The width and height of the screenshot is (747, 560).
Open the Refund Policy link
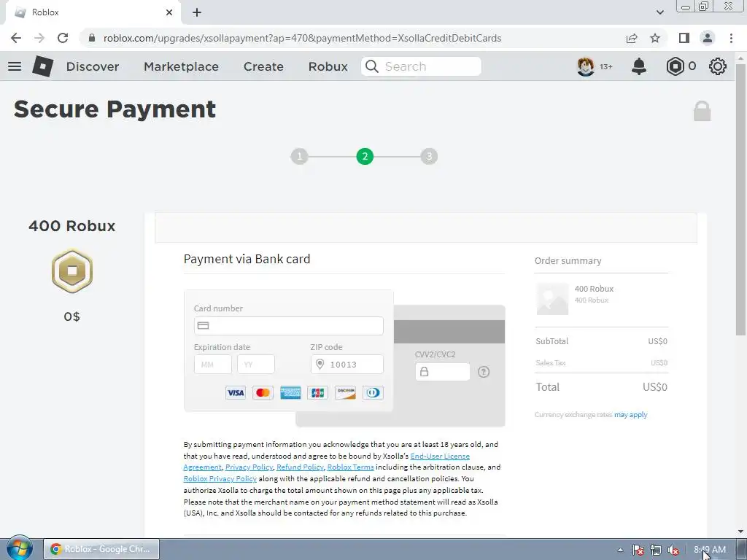coord(300,467)
